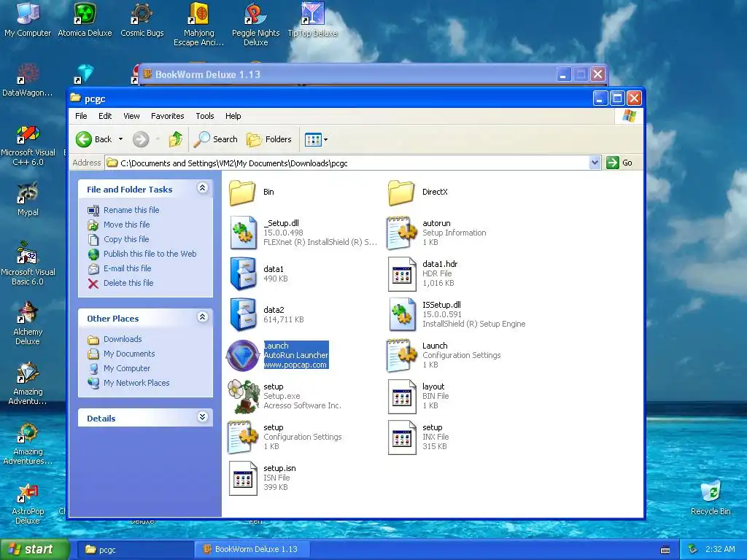Open the Edit menu
Viewport: 747px width, 560px height.
click(x=105, y=116)
